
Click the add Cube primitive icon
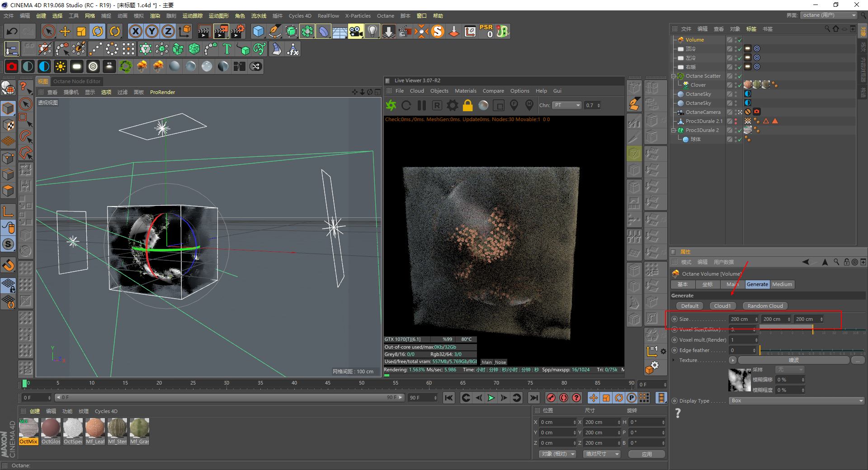258,31
